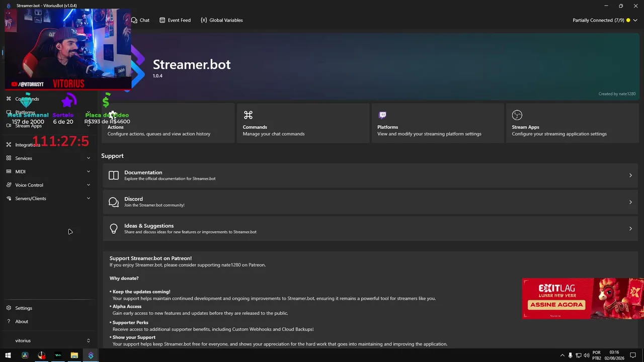Click the Documentation book icon
Image resolution: width=644 pixels, height=362 pixels.
[x=114, y=175]
